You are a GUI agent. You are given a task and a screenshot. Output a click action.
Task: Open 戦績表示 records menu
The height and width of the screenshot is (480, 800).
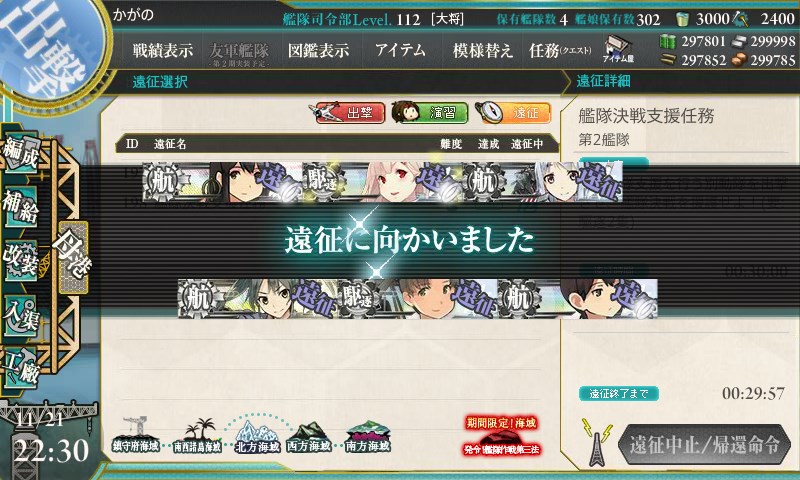point(163,50)
